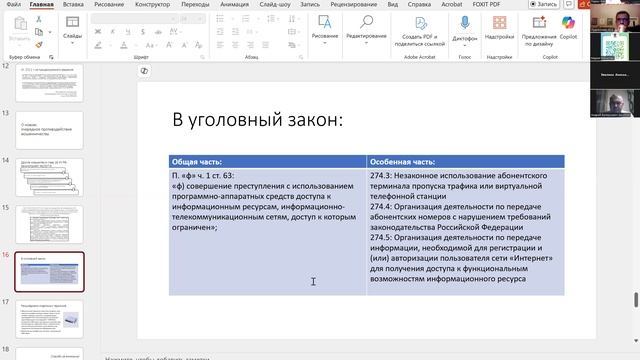Screen dimensions: 640x360
Task: Pick text highlight color
Action: 98,45
